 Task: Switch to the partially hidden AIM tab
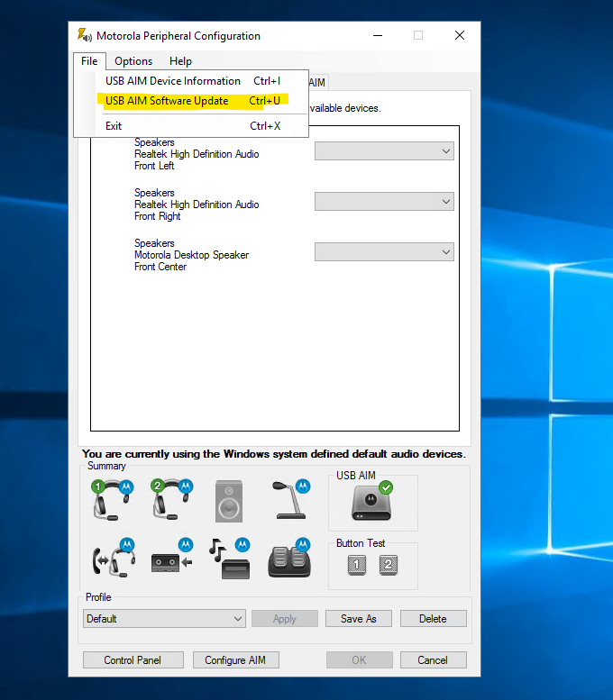317,83
